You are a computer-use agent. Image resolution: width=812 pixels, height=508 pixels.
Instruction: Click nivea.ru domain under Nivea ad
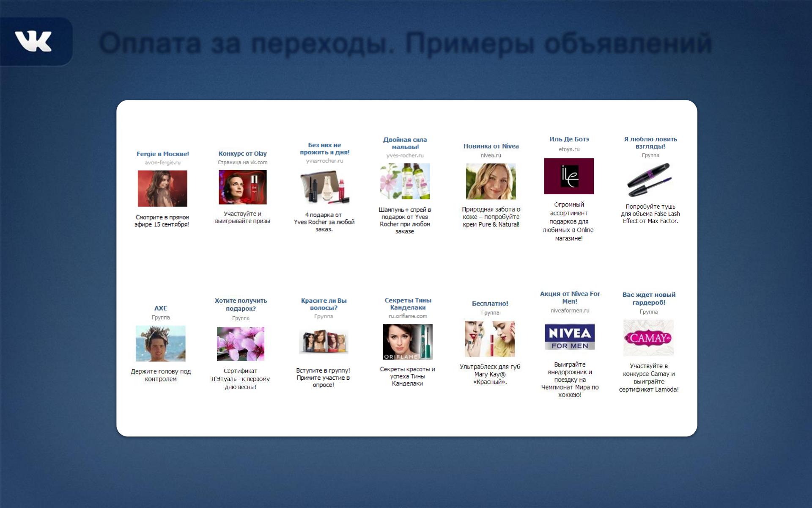click(x=491, y=155)
